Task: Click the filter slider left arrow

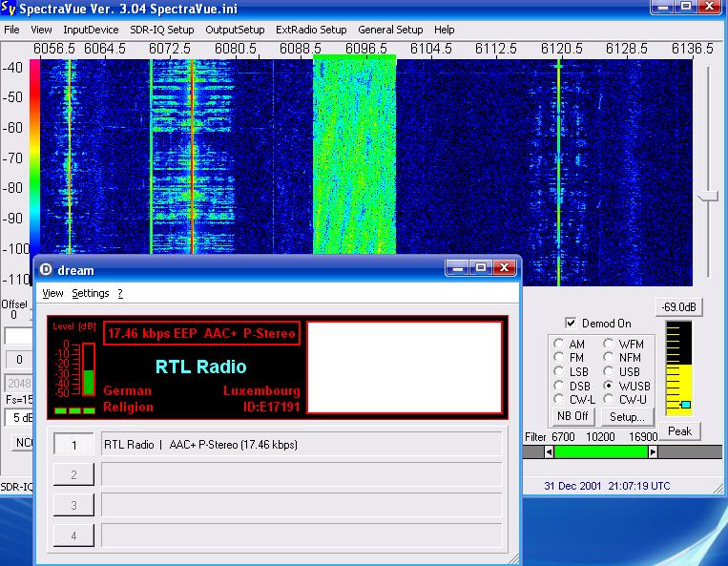Action: click(x=549, y=451)
